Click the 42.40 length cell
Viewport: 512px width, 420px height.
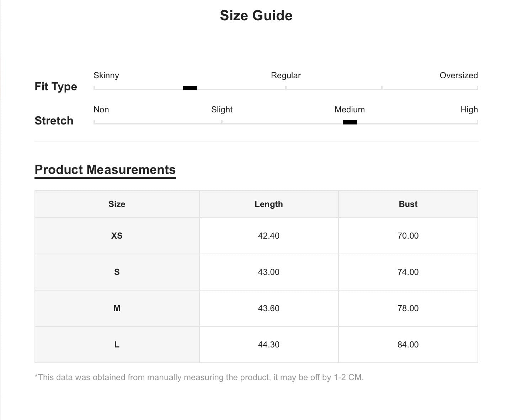[x=269, y=236]
